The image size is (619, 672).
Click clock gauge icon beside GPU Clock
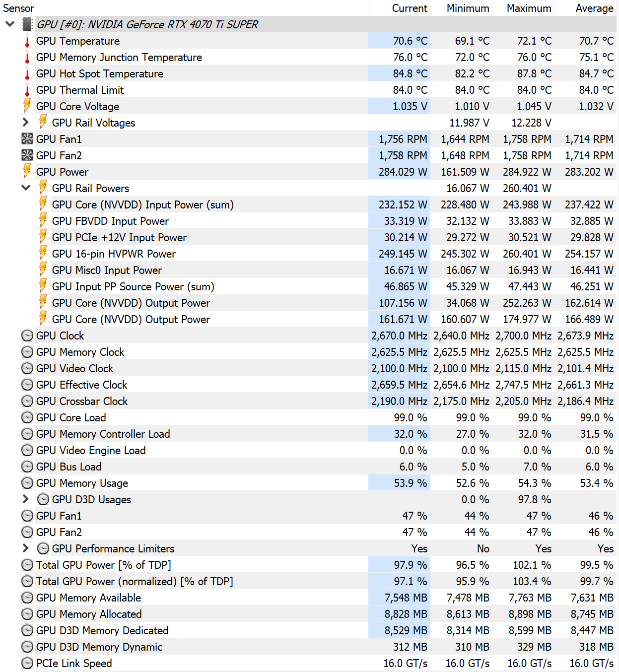tap(27, 336)
